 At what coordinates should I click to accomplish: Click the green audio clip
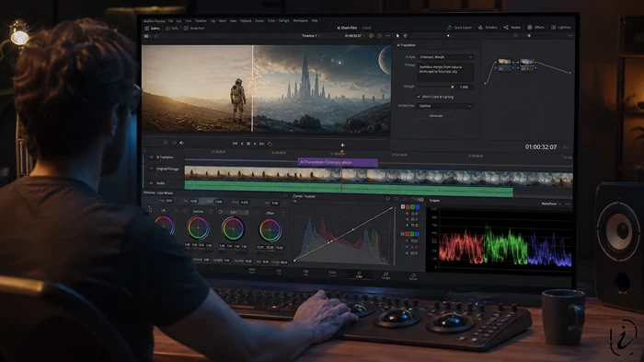[349, 189]
